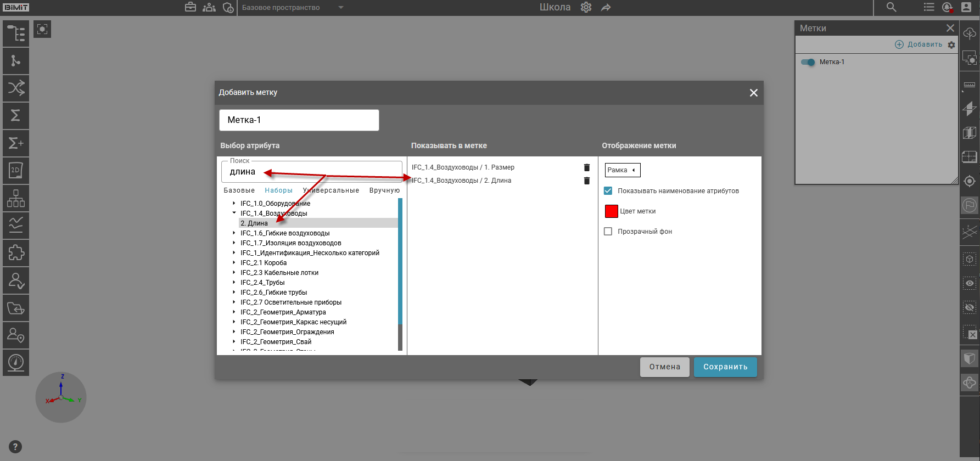Enable the 'Прозрачный фон' checkbox
The height and width of the screenshot is (461, 980).
(608, 232)
